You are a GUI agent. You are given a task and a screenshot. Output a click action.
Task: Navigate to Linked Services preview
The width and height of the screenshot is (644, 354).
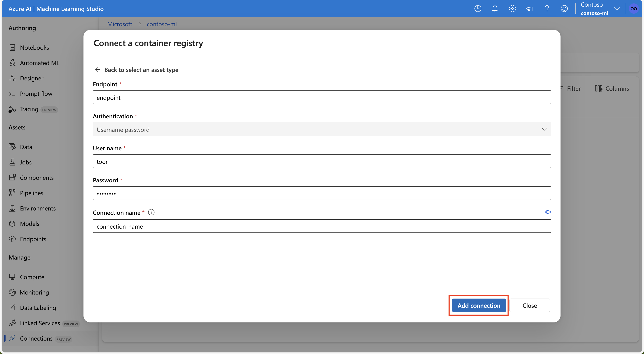[40, 323]
